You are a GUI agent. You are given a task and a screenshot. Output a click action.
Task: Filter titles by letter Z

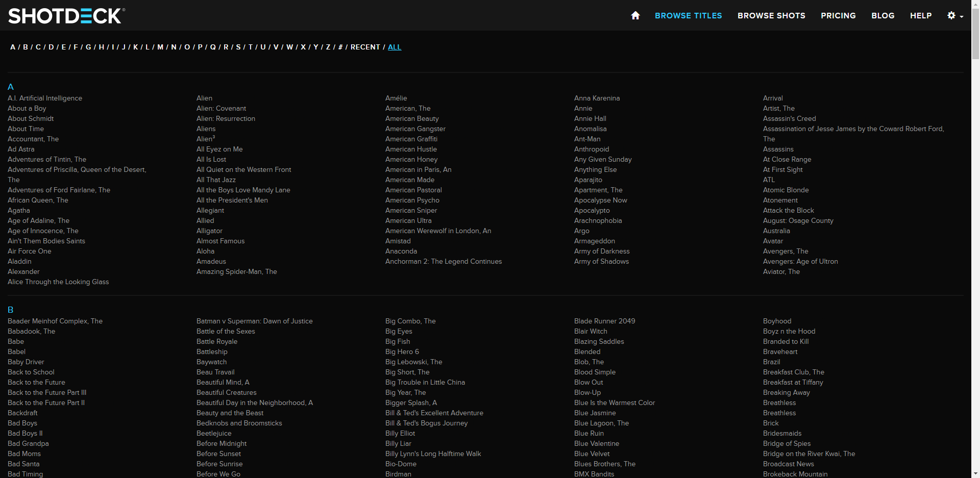[328, 47]
